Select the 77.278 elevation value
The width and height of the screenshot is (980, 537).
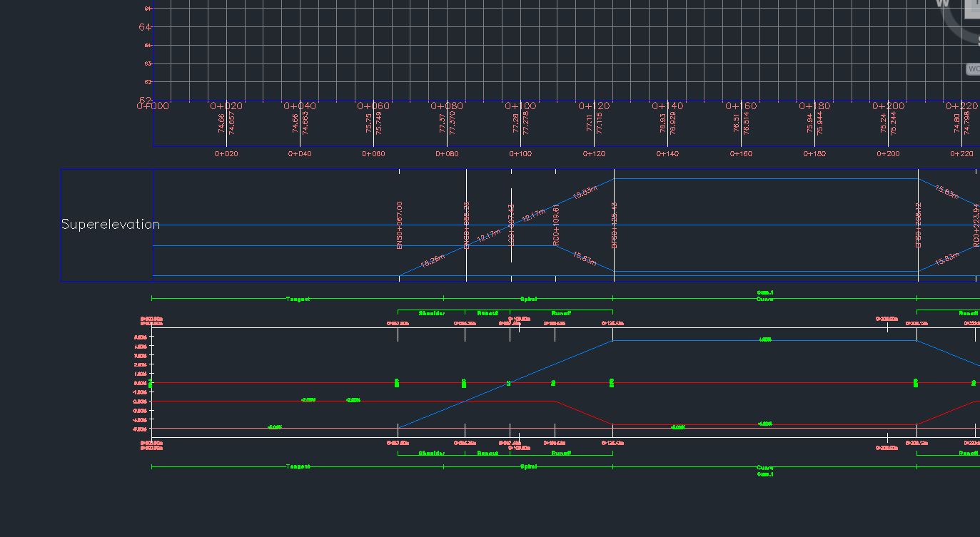(526, 123)
